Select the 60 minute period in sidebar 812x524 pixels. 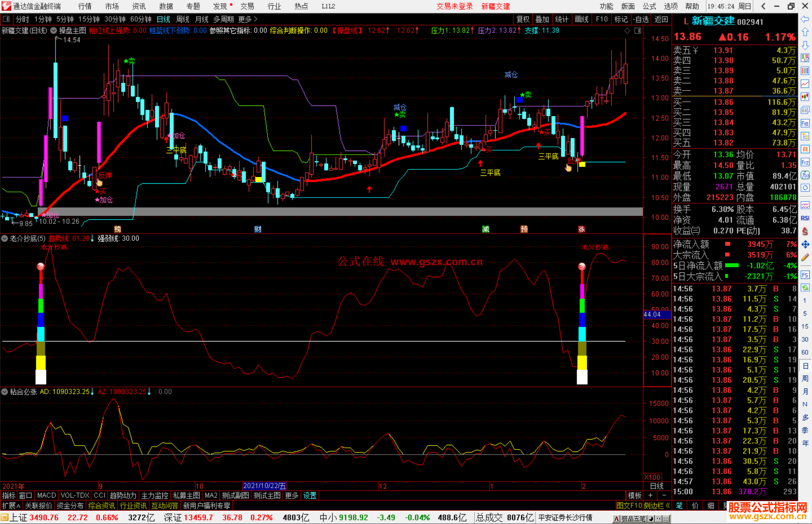click(805, 352)
